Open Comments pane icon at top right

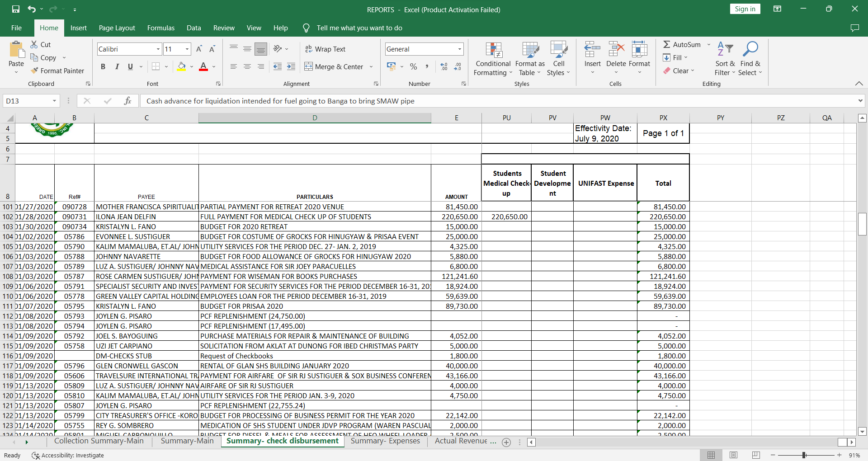pyautogui.click(x=854, y=28)
